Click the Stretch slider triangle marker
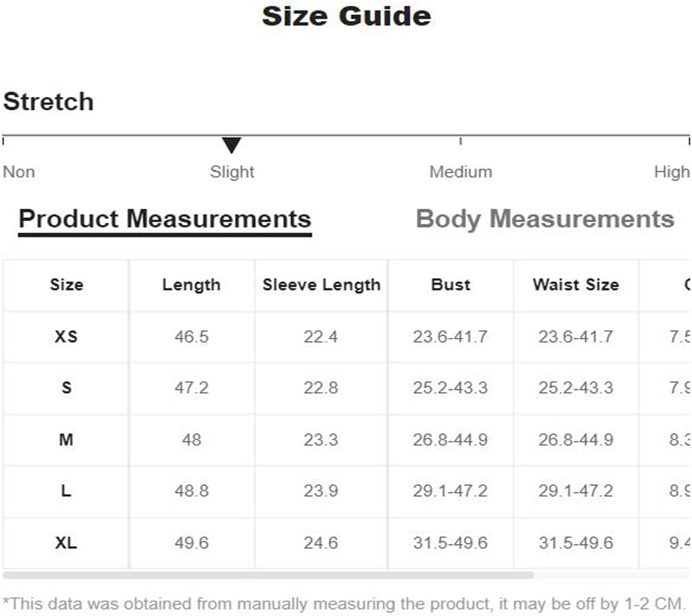The image size is (692, 616). pos(231,145)
